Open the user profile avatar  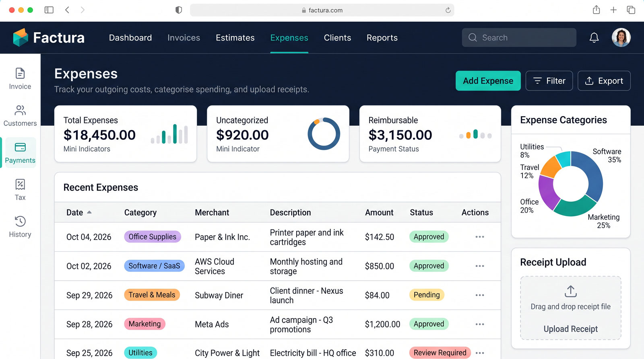pyautogui.click(x=621, y=38)
